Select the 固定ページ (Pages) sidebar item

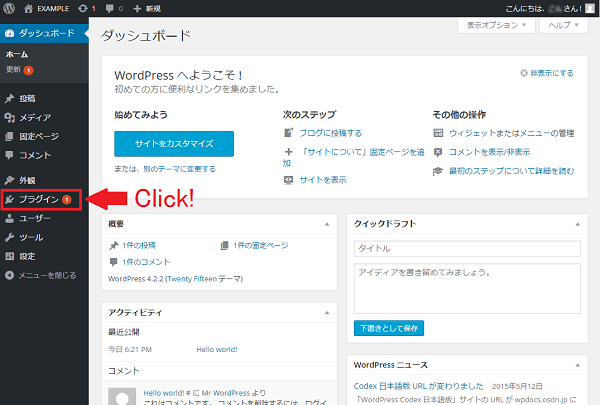click(40, 136)
